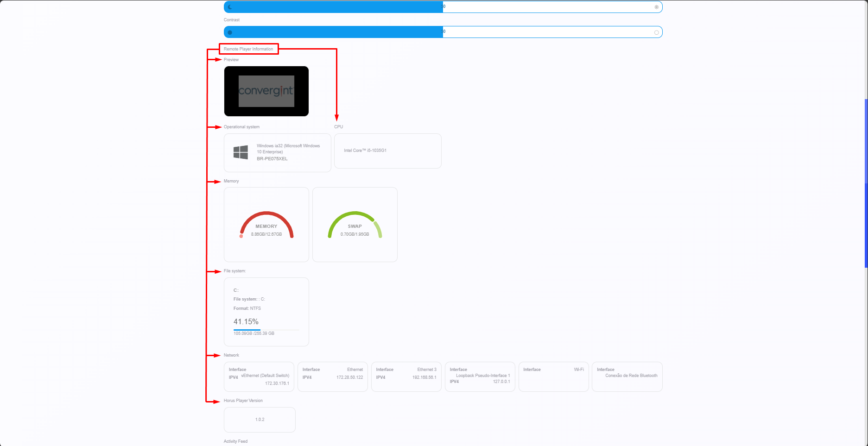Click the Windows logo in Operational system card
868x446 pixels.
[x=241, y=152]
